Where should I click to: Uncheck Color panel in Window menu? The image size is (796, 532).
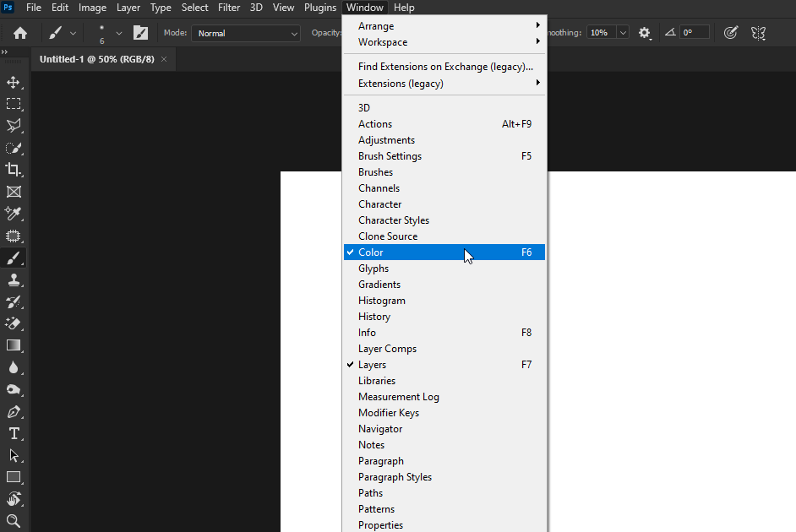tap(444, 252)
